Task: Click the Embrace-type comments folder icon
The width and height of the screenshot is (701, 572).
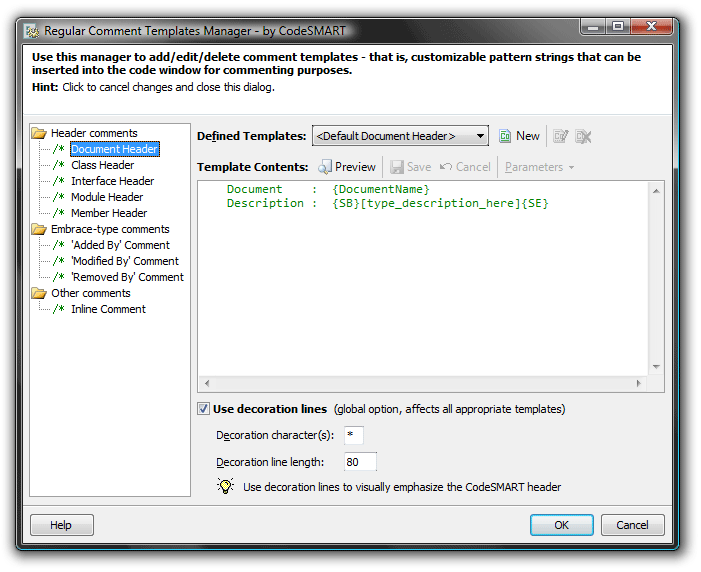Action: tap(39, 229)
